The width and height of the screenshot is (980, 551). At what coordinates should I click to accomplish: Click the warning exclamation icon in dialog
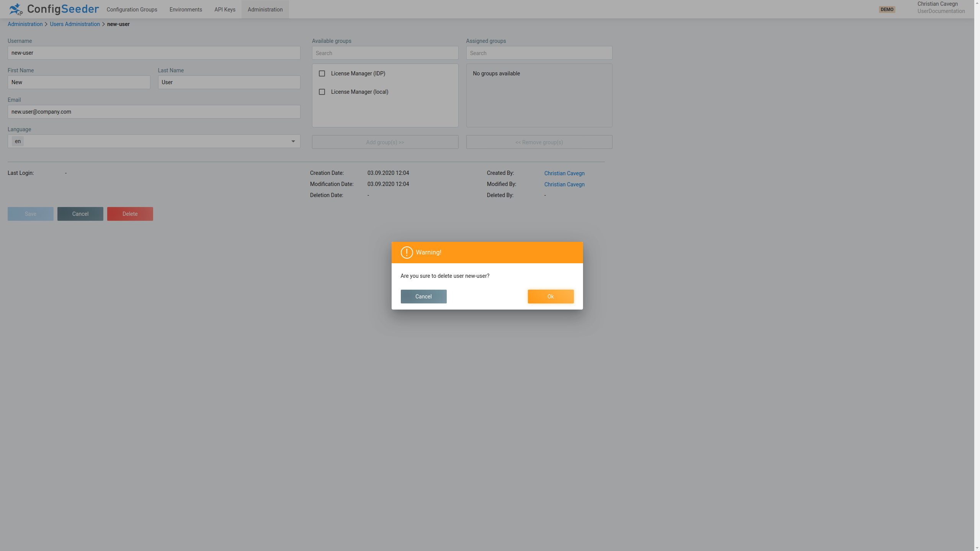407,253
